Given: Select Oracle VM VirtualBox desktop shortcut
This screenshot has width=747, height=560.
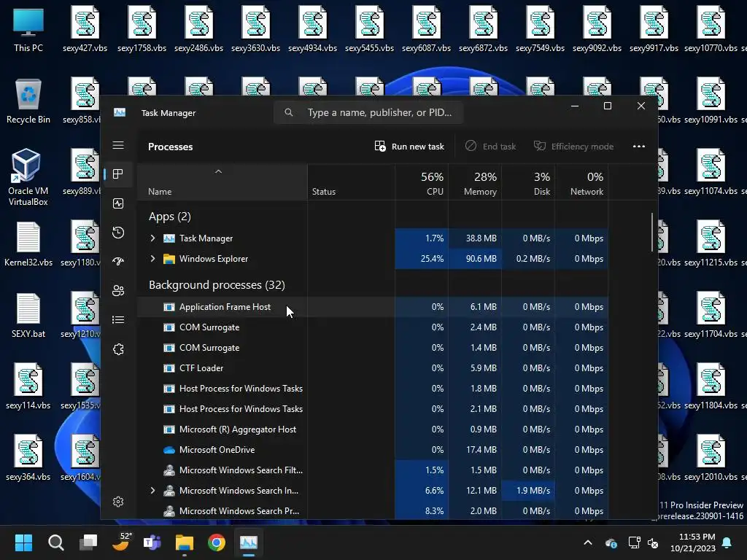Looking at the screenshot, I should coord(28,177).
